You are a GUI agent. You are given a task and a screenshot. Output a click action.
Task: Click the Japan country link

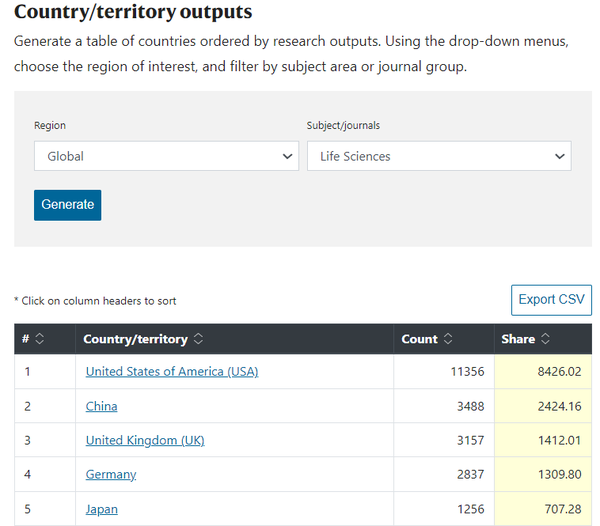102,509
